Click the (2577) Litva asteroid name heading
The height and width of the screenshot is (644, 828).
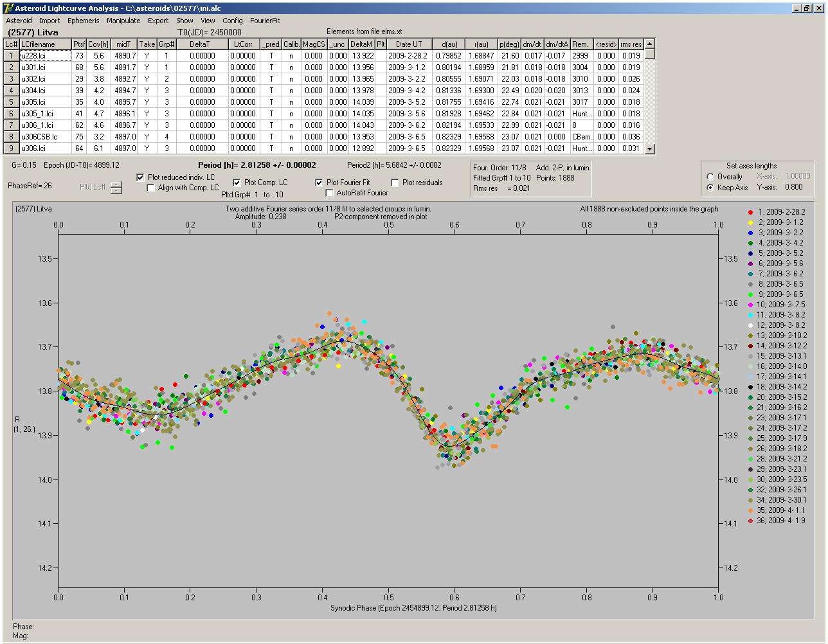(33, 32)
